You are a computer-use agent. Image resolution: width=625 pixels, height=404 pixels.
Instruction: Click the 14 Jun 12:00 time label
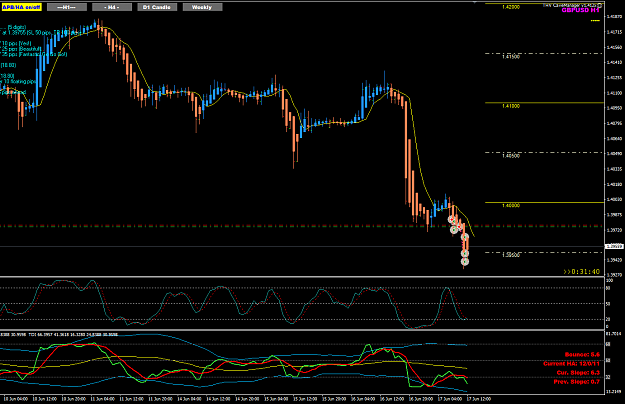click(x=218, y=398)
